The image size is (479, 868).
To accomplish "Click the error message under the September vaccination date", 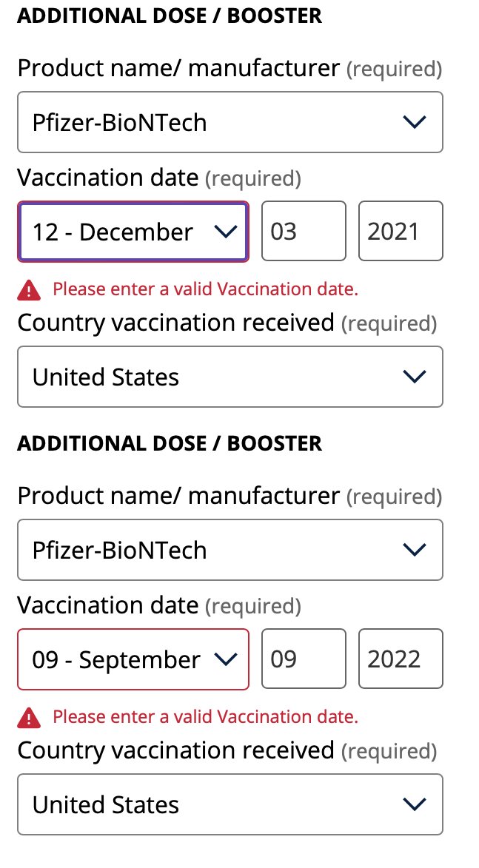I will pos(205,717).
